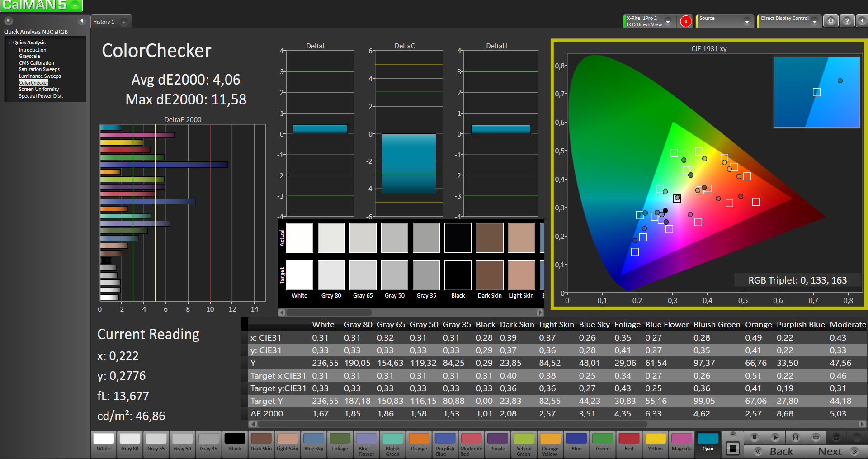Image resolution: width=868 pixels, height=459 pixels.
Task: Collapse the left workflow sidebar arrow
Action: click(82, 21)
